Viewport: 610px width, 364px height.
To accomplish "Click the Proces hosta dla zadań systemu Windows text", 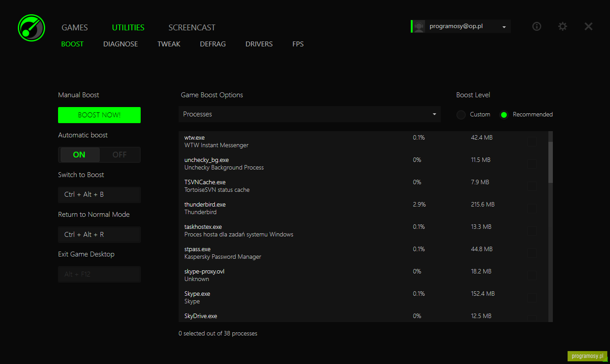I will click(x=239, y=235).
